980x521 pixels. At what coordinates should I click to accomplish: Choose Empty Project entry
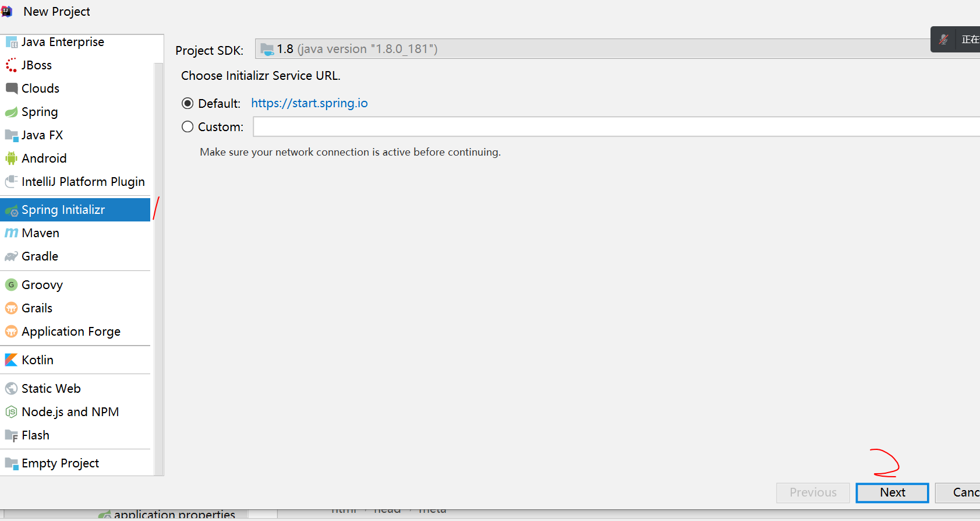point(75,463)
